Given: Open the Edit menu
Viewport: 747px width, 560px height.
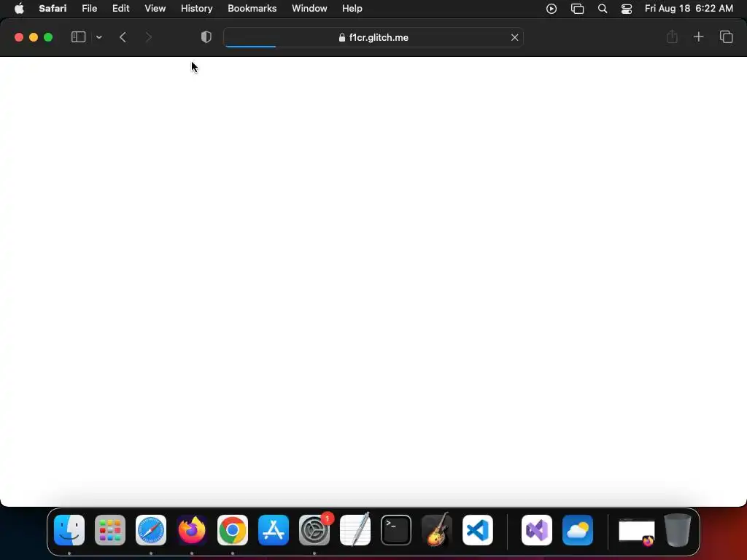Looking at the screenshot, I should [x=120, y=8].
